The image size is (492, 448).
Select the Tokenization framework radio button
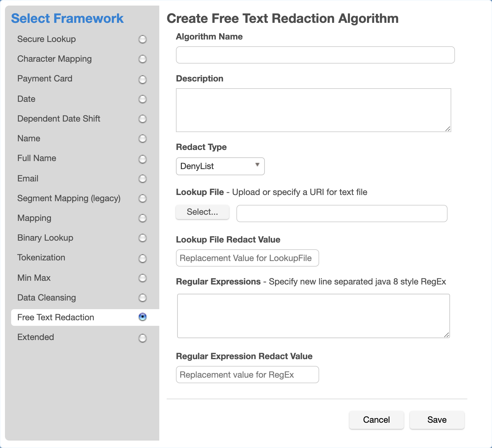coord(142,258)
